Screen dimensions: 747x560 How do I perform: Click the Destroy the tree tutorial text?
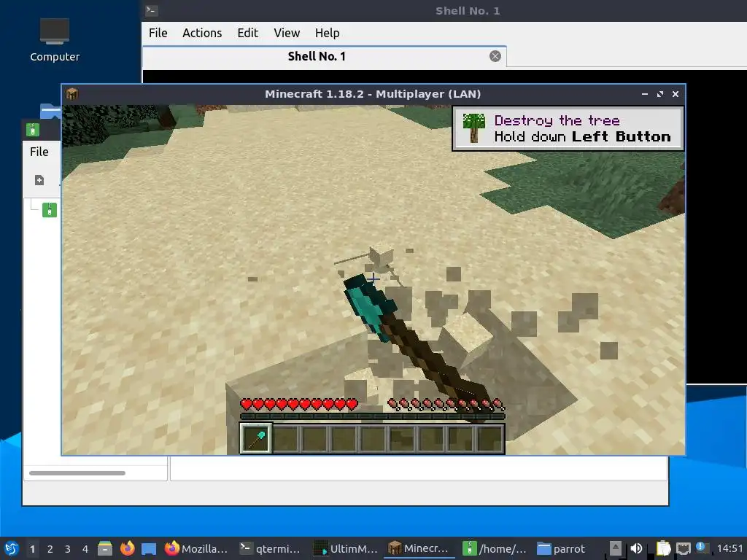[x=557, y=120]
